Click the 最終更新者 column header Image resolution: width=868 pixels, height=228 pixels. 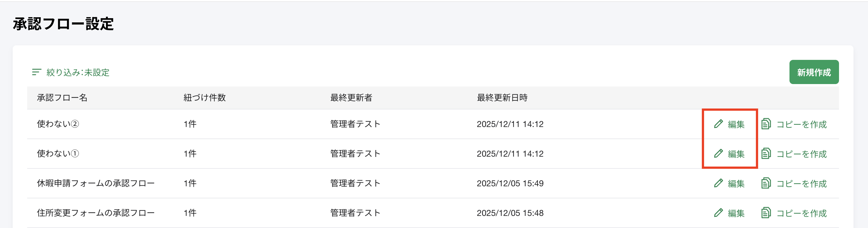[x=351, y=98]
